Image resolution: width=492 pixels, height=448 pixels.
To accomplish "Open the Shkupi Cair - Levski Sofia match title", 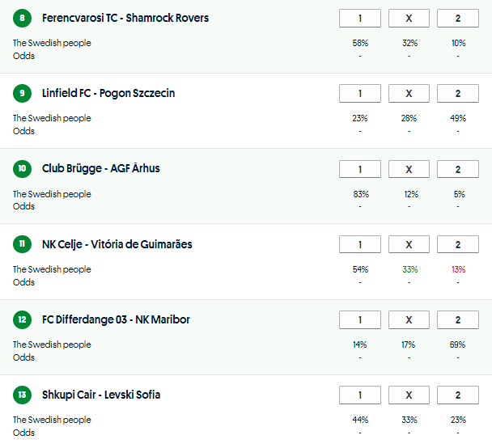I will (101, 395).
